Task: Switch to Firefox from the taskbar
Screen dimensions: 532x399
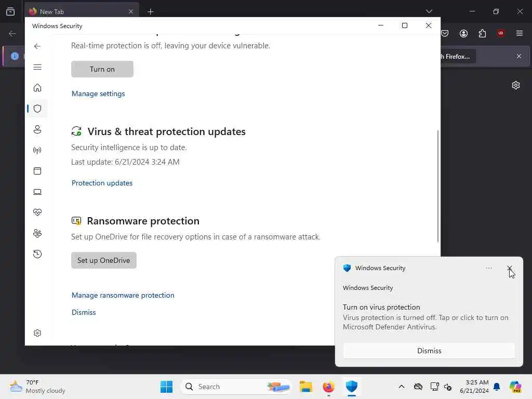Action: click(328, 387)
